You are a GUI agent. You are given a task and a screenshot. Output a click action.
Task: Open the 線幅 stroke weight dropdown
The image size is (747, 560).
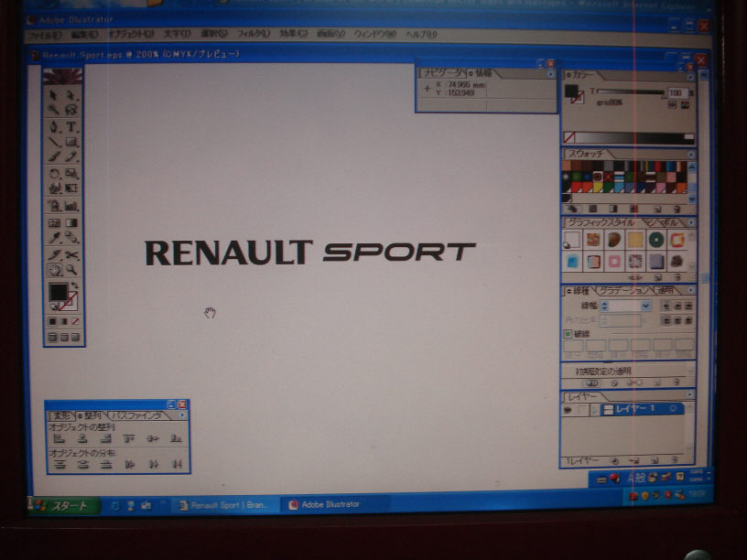coord(646,306)
